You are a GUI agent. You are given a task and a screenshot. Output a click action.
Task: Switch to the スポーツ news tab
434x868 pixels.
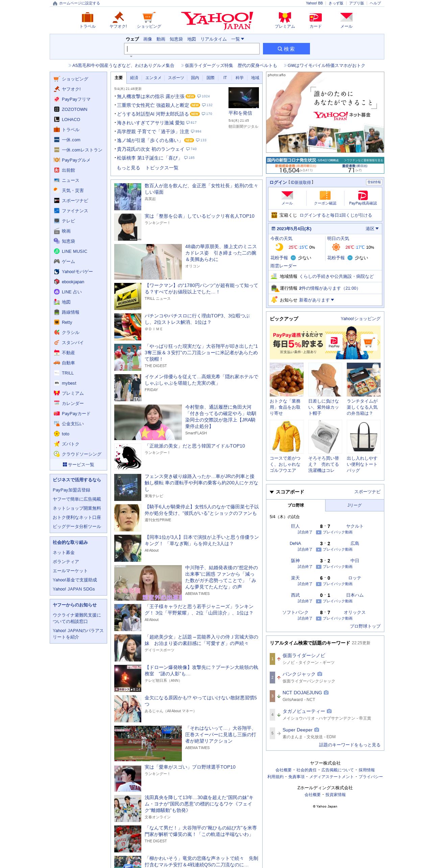click(176, 78)
